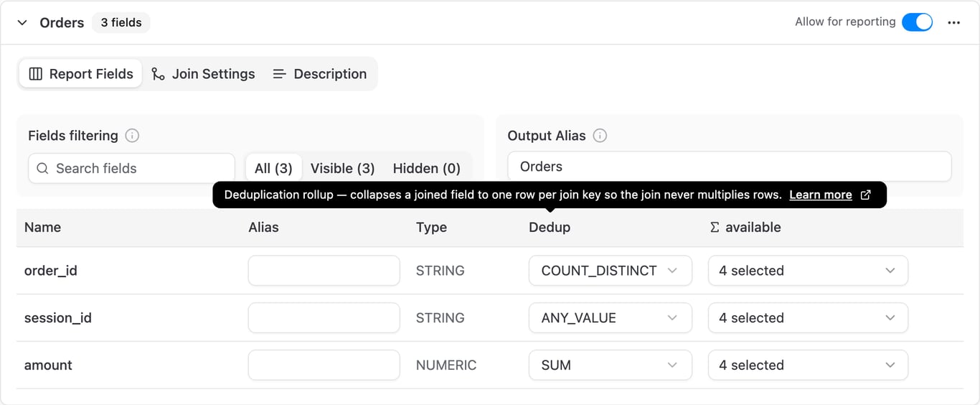980x405 pixels.
Task: Open the Join Settings tab
Action: [x=203, y=74]
